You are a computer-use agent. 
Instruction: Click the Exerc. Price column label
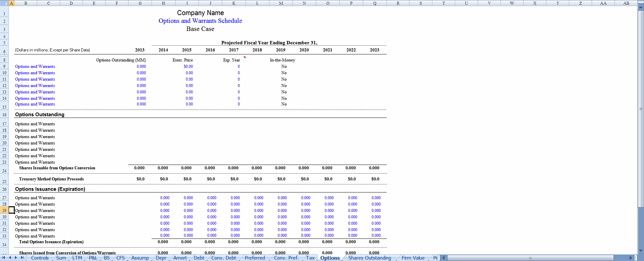[x=183, y=60]
